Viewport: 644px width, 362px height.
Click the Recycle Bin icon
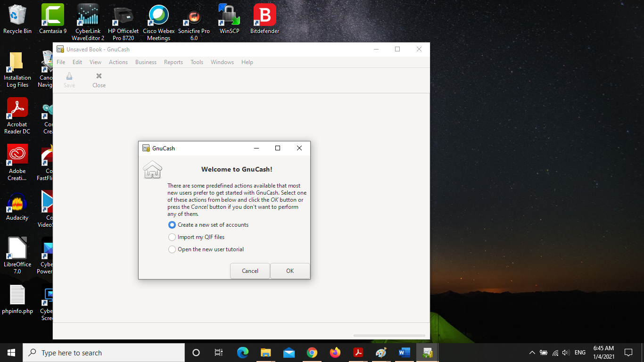tap(17, 19)
